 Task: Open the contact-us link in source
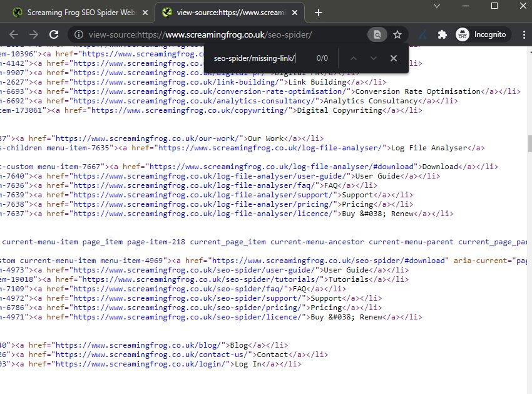[x=151, y=355]
